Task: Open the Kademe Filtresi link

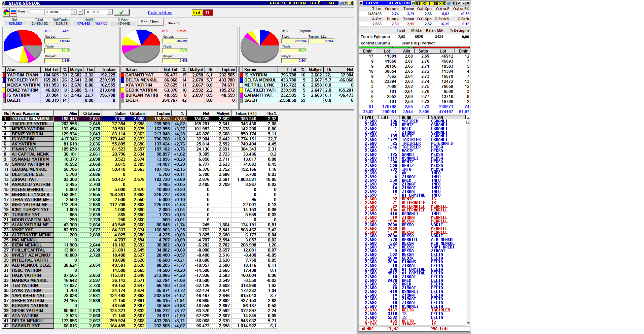Action: [160, 12]
